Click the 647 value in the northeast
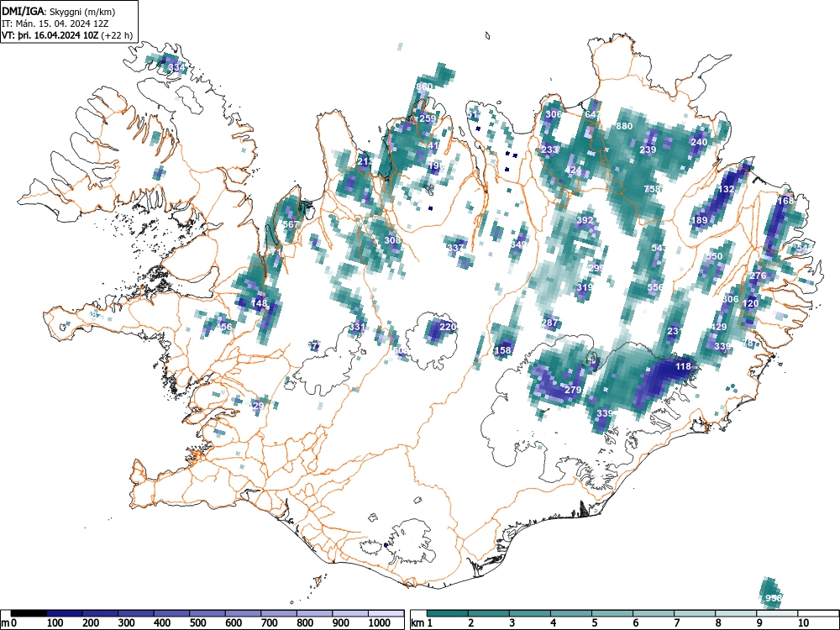The image size is (840, 630). click(592, 114)
